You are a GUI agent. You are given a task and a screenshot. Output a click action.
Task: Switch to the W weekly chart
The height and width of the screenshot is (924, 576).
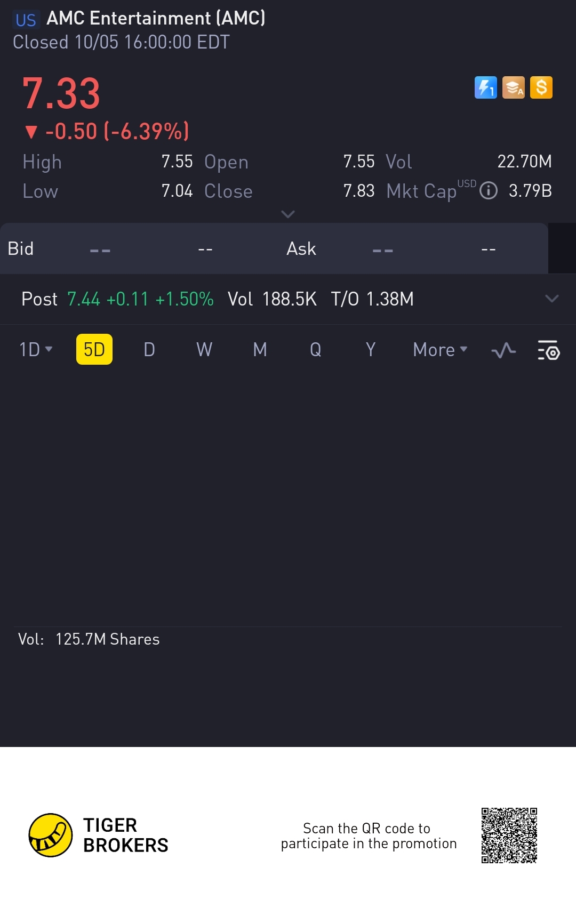tap(204, 350)
